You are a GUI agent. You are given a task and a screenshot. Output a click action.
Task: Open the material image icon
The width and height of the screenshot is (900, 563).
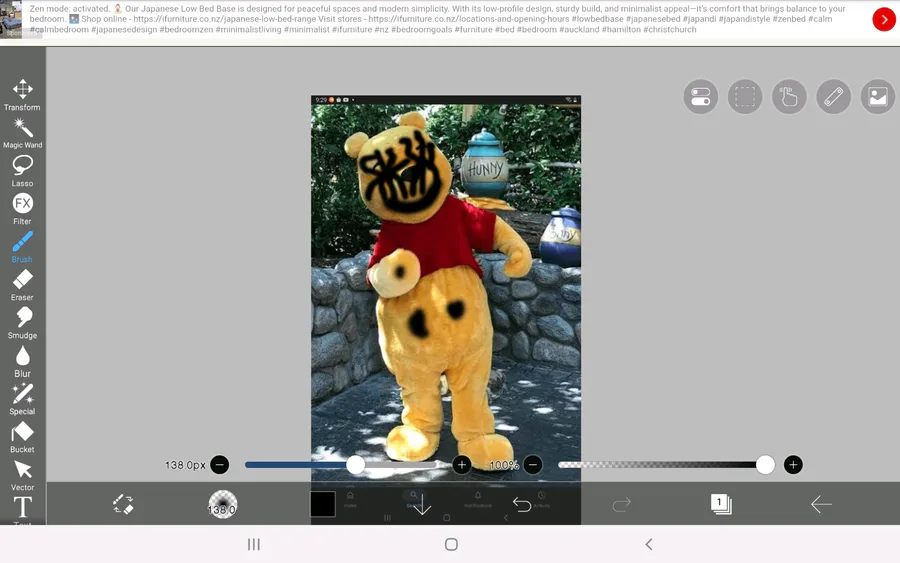coord(878,96)
